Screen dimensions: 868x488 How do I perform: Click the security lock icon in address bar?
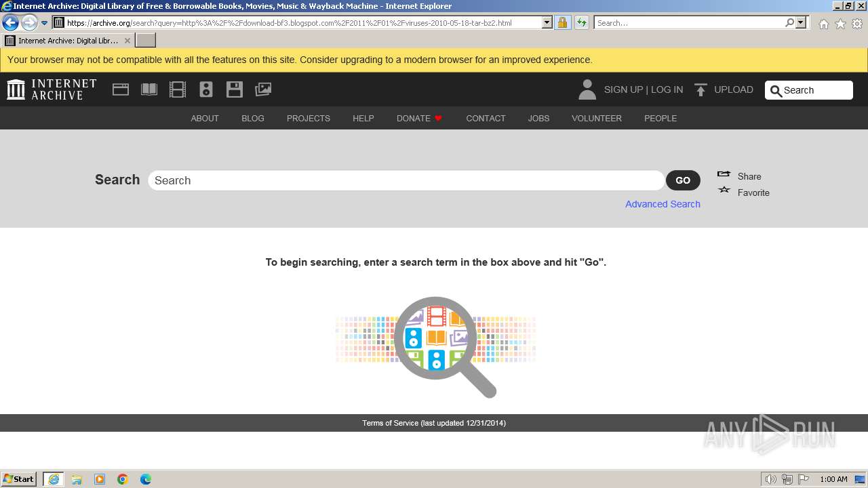(562, 22)
